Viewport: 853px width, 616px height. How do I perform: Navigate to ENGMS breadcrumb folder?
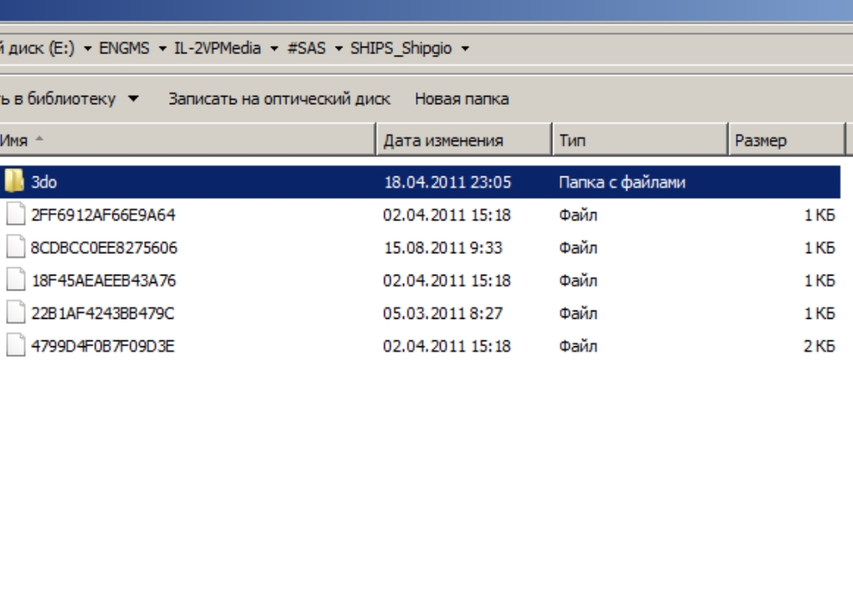tap(124, 47)
